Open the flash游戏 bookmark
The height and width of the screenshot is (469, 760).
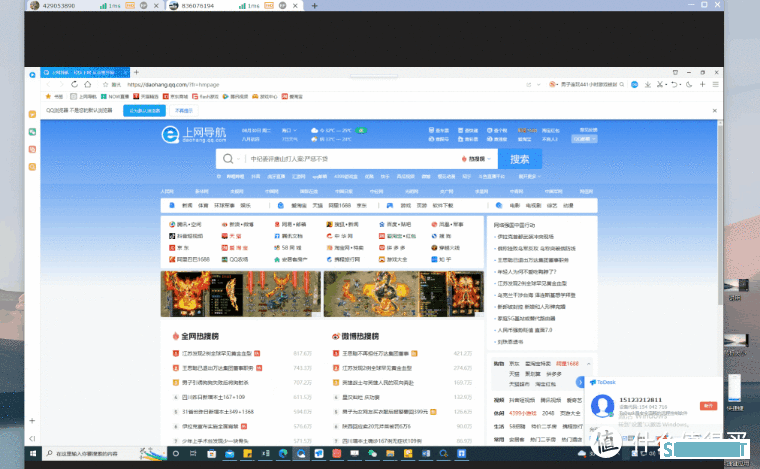pos(205,96)
